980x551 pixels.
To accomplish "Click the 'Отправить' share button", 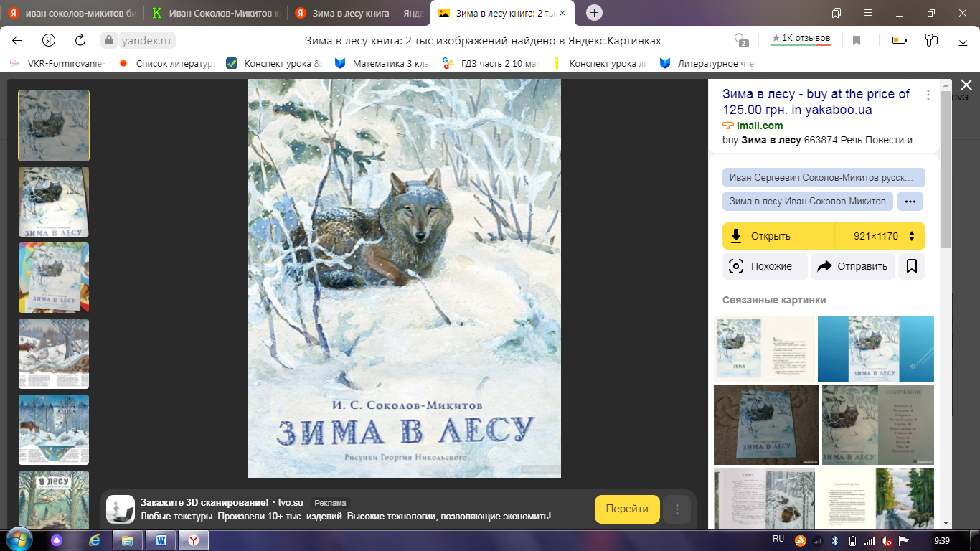I will point(853,266).
